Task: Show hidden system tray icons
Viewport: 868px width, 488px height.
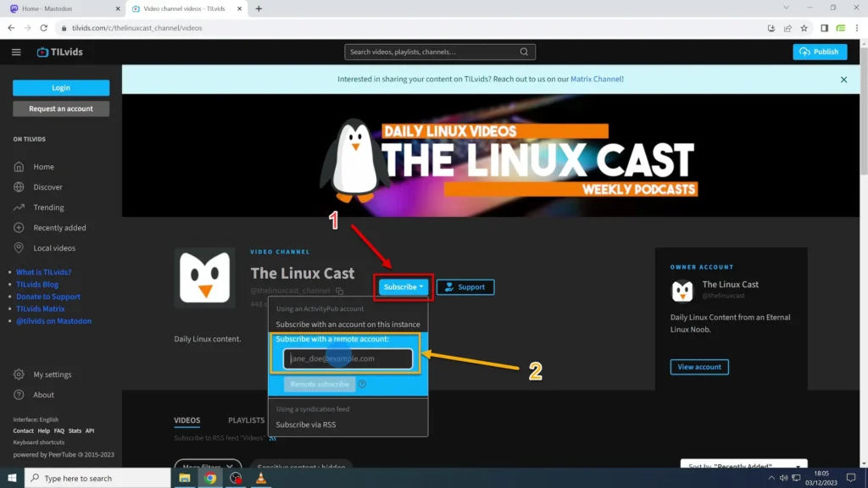Action: coord(771,478)
